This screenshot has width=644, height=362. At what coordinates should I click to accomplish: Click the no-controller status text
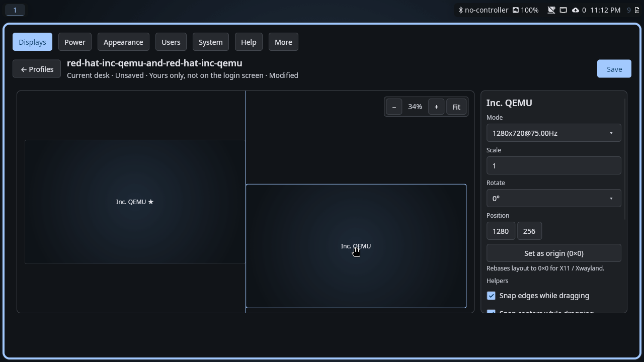487,10
